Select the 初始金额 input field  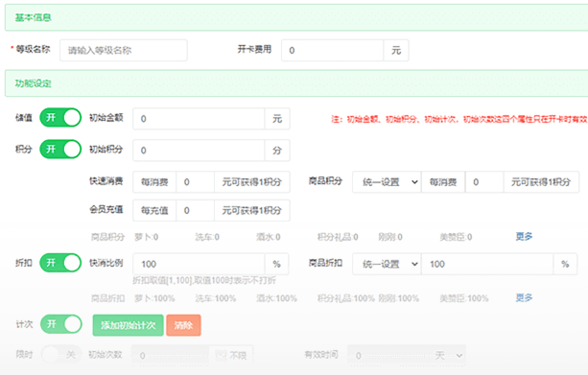pos(199,119)
